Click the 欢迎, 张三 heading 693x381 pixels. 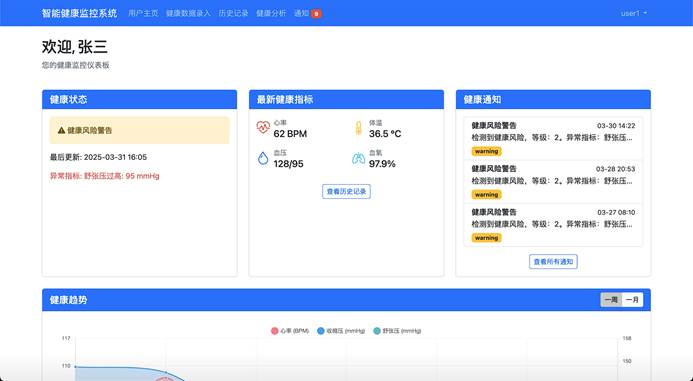pyautogui.click(x=75, y=47)
